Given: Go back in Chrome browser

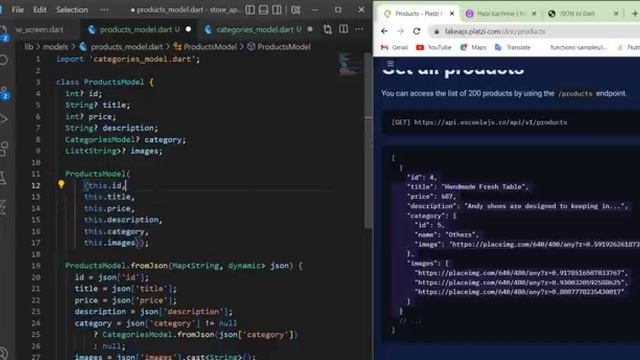Looking at the screenshot, I should (384, 31).
